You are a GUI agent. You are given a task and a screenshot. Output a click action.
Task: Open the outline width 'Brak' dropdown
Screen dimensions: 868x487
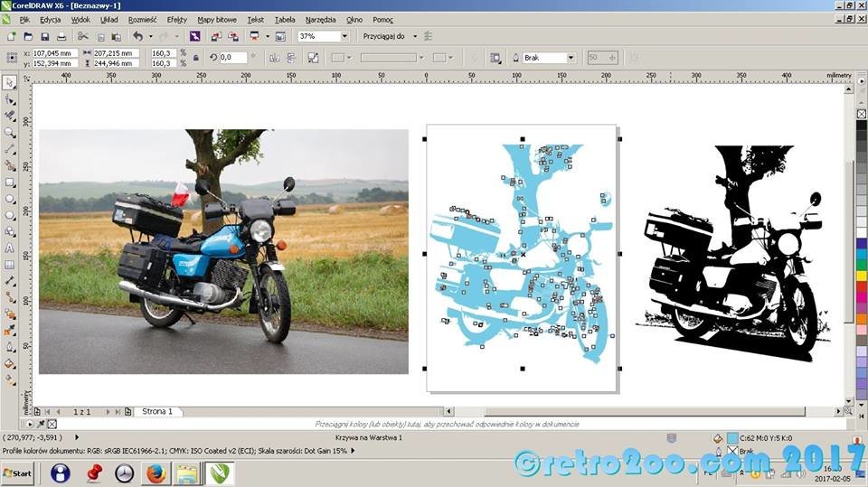(x=571, y=58)
